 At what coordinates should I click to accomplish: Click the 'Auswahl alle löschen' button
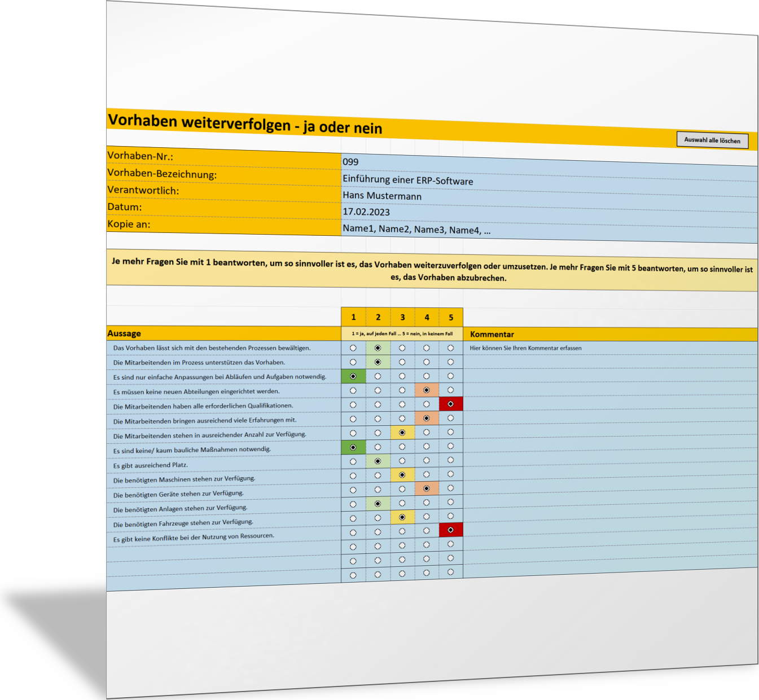[712, 140]
